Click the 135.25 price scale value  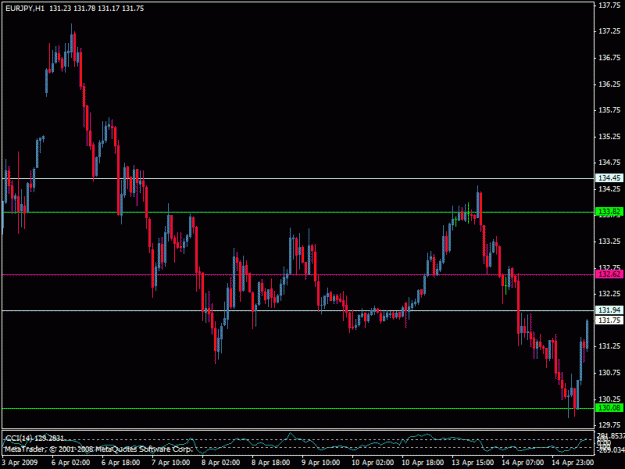609,136
